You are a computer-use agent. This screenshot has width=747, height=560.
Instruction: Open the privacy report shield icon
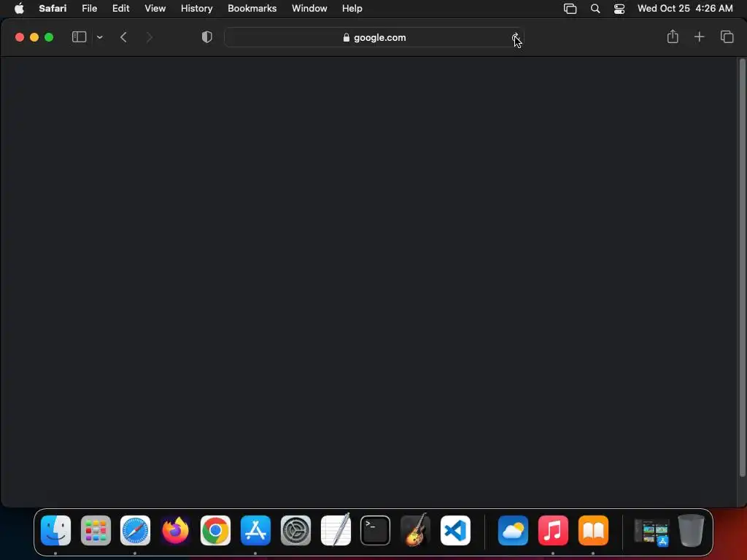206,37
